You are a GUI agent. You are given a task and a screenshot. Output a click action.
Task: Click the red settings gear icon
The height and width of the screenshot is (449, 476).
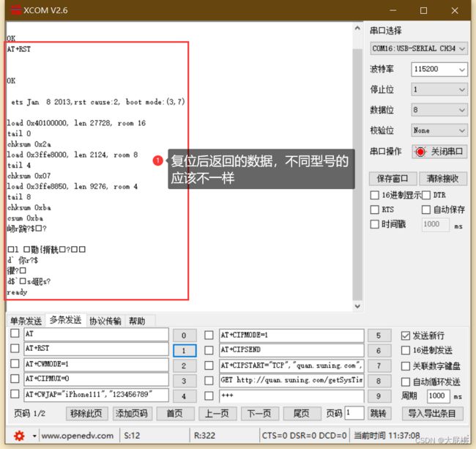(19, 436)
